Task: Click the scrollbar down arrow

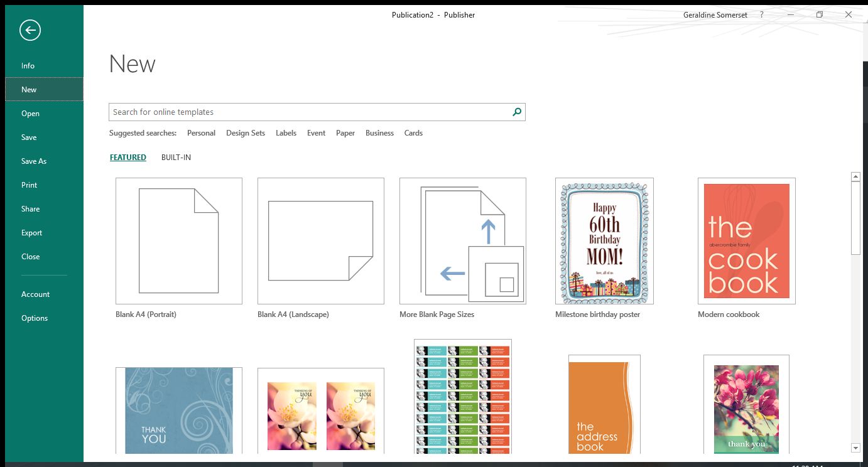Action: [855, 448]
